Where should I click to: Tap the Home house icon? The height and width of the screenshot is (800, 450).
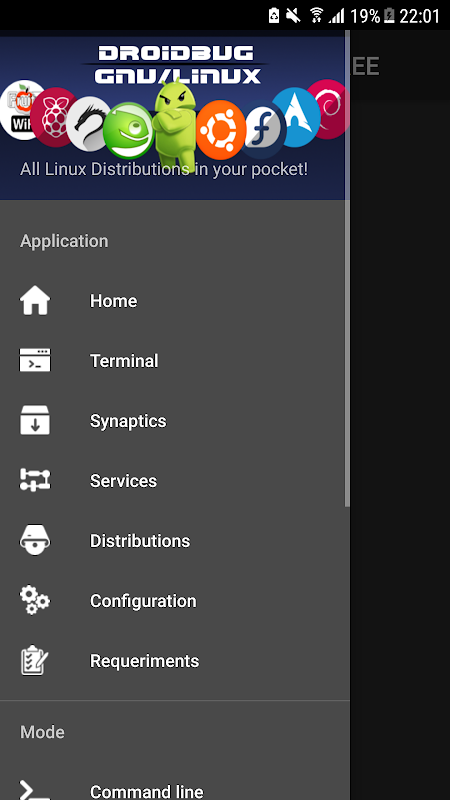(x=35, y=301)
